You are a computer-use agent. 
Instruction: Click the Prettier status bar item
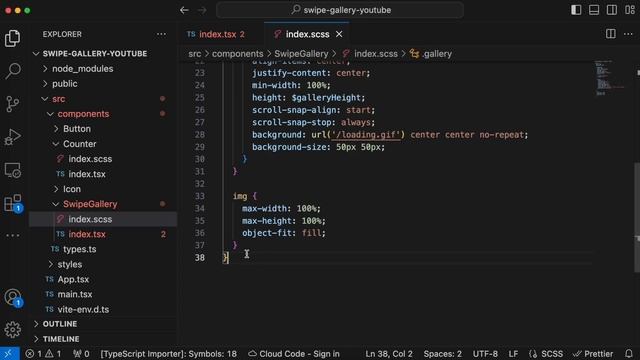[x=593, y=353]
